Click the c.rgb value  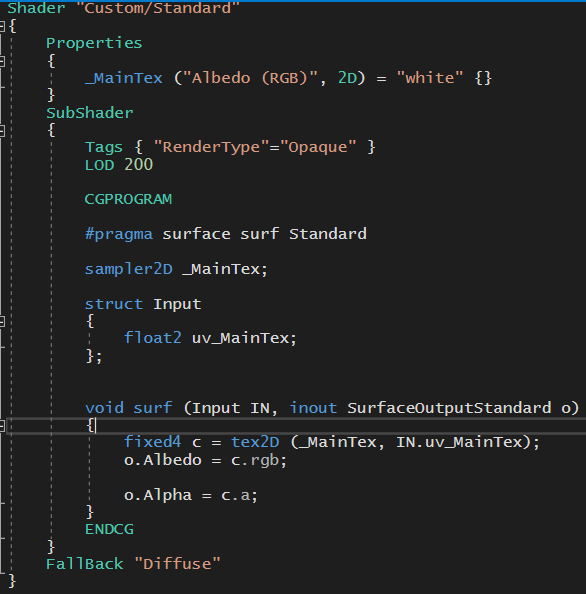255,461
